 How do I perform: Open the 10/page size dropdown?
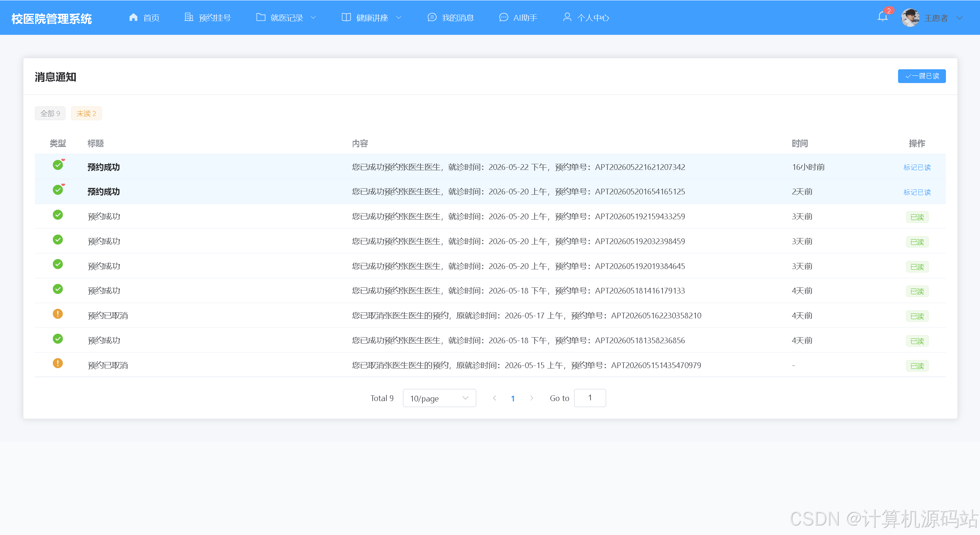point(439,398)
